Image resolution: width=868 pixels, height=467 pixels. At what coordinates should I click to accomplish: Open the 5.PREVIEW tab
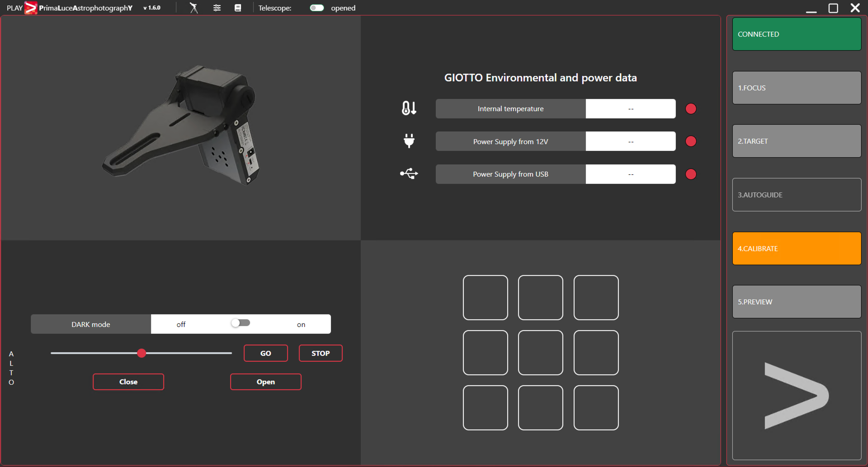(x=797, y=302)
